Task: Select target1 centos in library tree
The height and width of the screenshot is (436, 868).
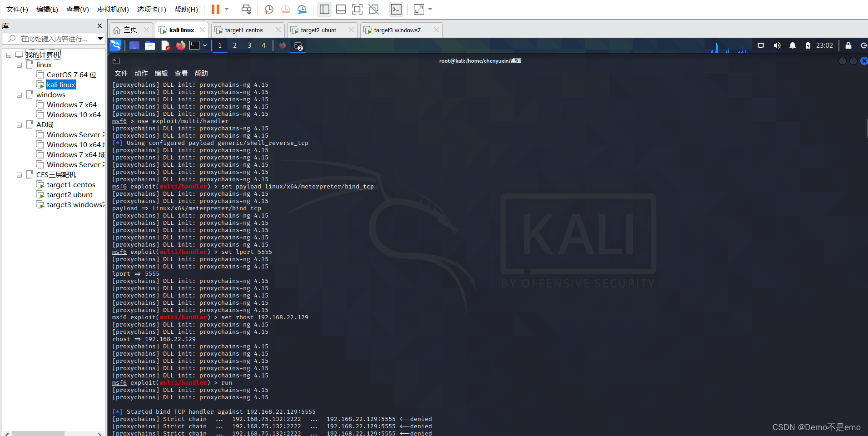Action: [x=71, y=184]
